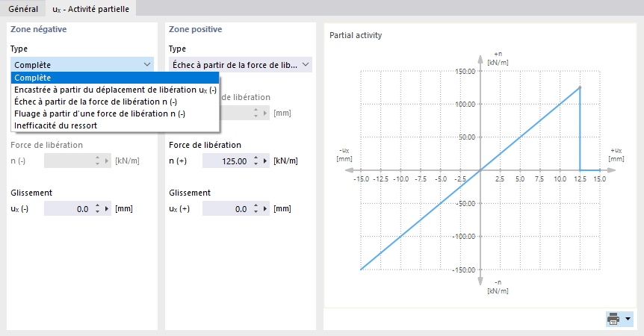Select Fluage à partir d'une force option
The width and height of the screenshot is (644, 336).
(x=115, y=113)
